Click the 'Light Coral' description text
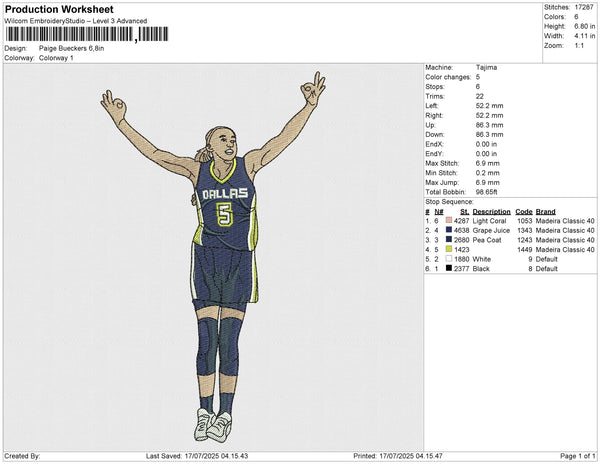Image resolution: width=600 pixels, height=464 pixels. pos(489,221)
